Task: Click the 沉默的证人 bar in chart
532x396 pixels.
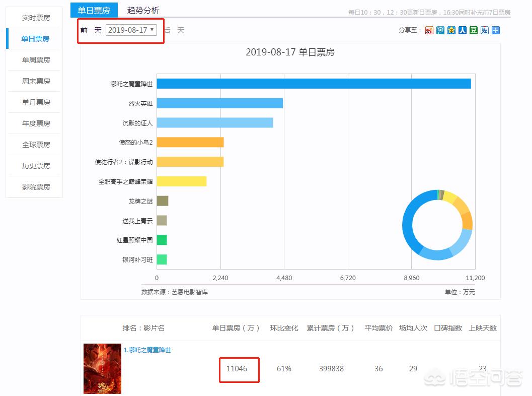Action: [215, 122]
